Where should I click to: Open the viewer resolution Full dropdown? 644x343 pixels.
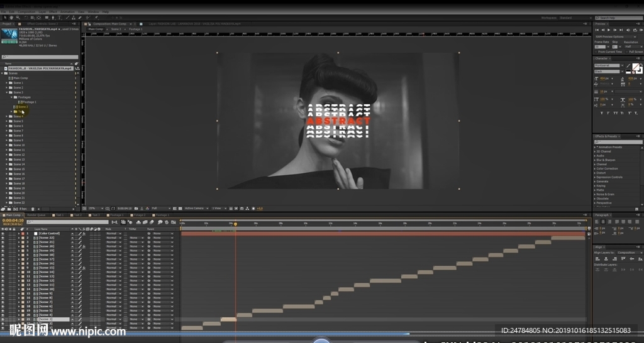pyautogui.click(x=161, y=209)
